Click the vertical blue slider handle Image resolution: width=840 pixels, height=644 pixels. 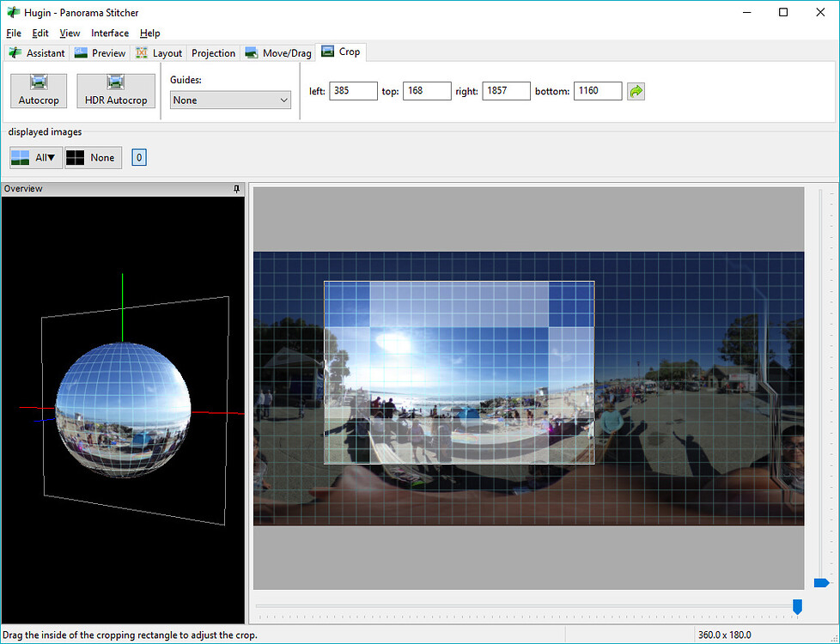(x=821, y=582)
